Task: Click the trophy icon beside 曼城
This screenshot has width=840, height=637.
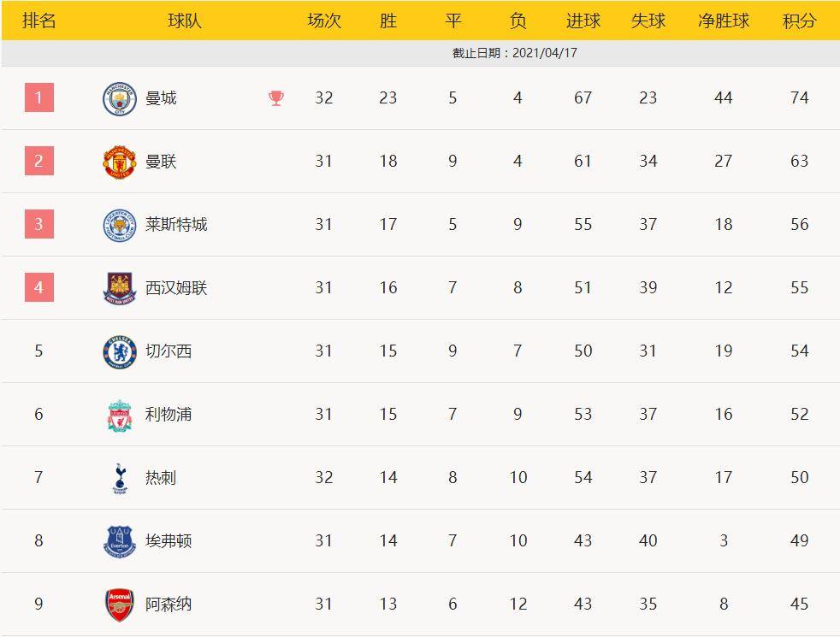Action: (x=276, y=98)
